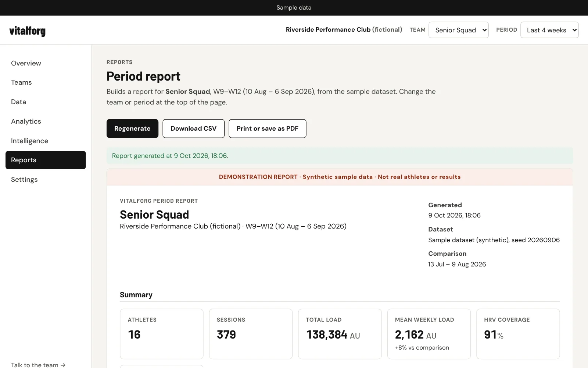Click the Period report page title
The height and width of the screenshot is (368, 588).
[x=143, y=76]
